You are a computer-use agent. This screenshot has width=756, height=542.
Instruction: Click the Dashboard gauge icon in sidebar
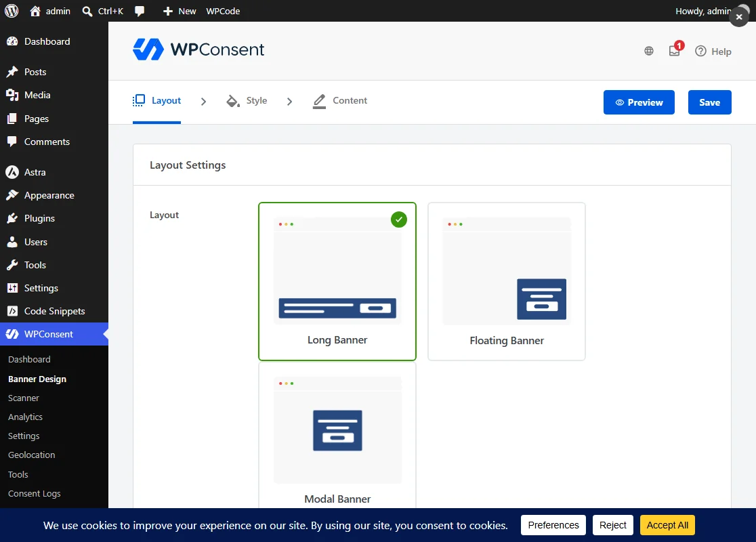coord(13,41)
